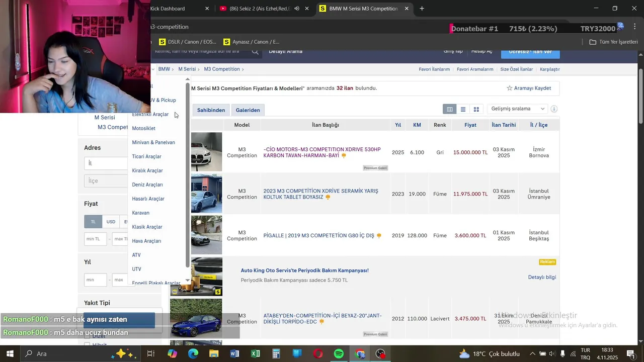Click the page vertical scrollbar
This screenshot has width=644, height=362.
pyautogui.click(x=640, y=96)
